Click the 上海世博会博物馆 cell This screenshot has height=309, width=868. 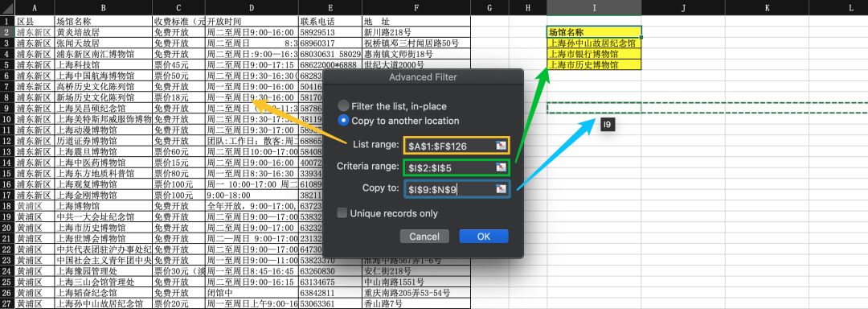coord(104,238)
